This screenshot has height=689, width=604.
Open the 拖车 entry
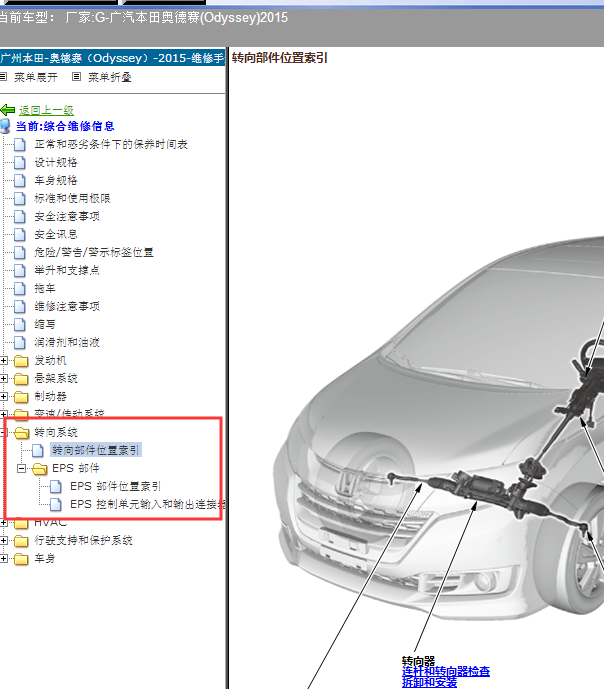coord(45,288)
